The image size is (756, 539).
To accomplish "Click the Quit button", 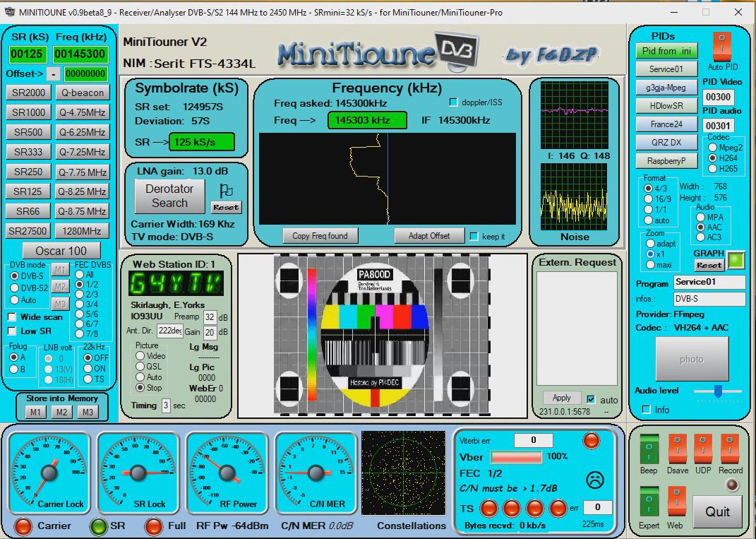I will (x=717, y=511).
